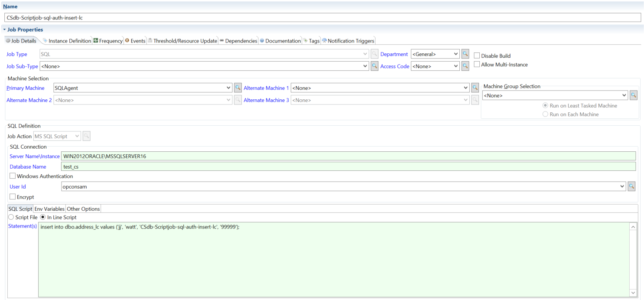Screen dimensions: 644x300
Task: Click scroll-up arrow in Statements box
Action: click(x=633, y=227)
